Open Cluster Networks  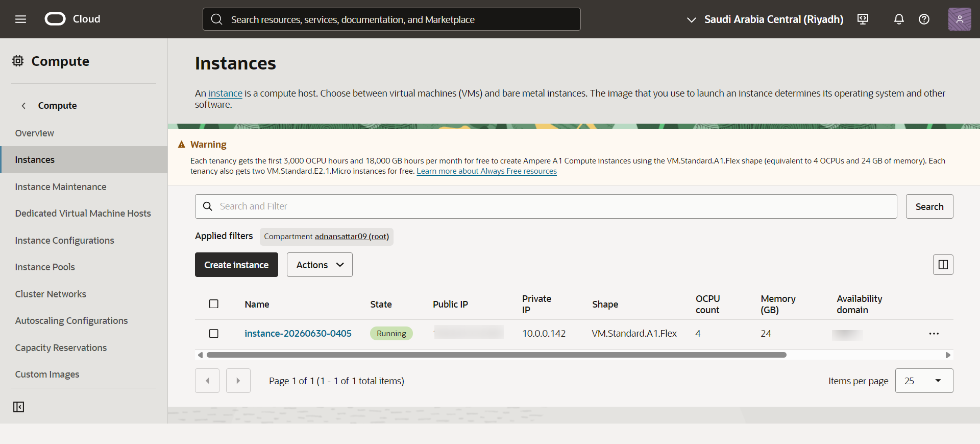[x=51, y=294]
